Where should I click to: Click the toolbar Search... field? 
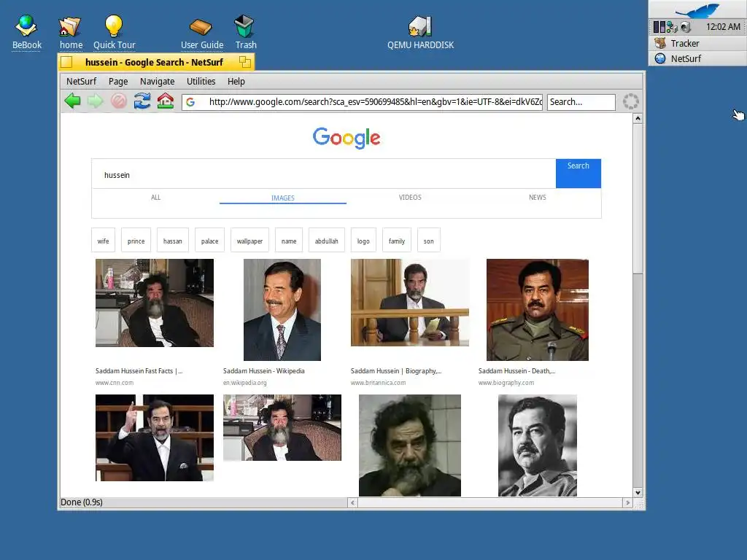[581, 102]
